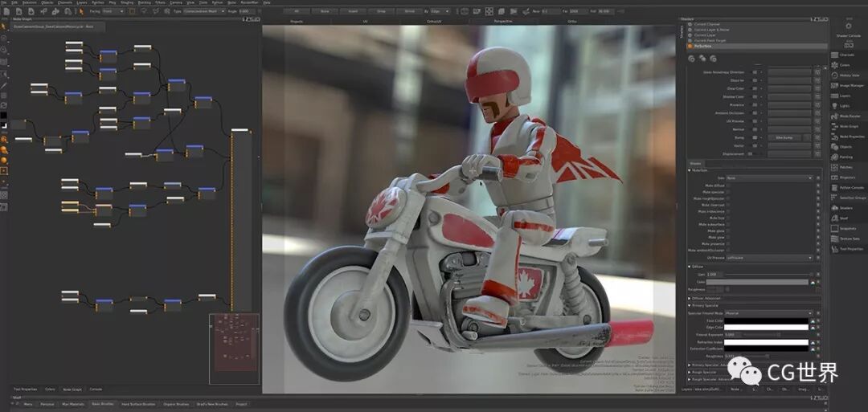Open the Lights palette

pyautogui.click(x=842, y=106)
